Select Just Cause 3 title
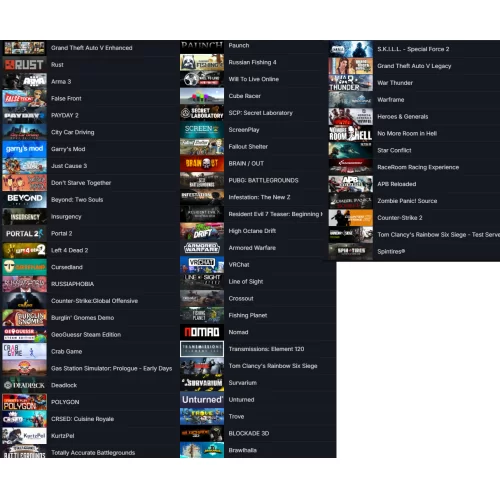 [x=69, y=166]
